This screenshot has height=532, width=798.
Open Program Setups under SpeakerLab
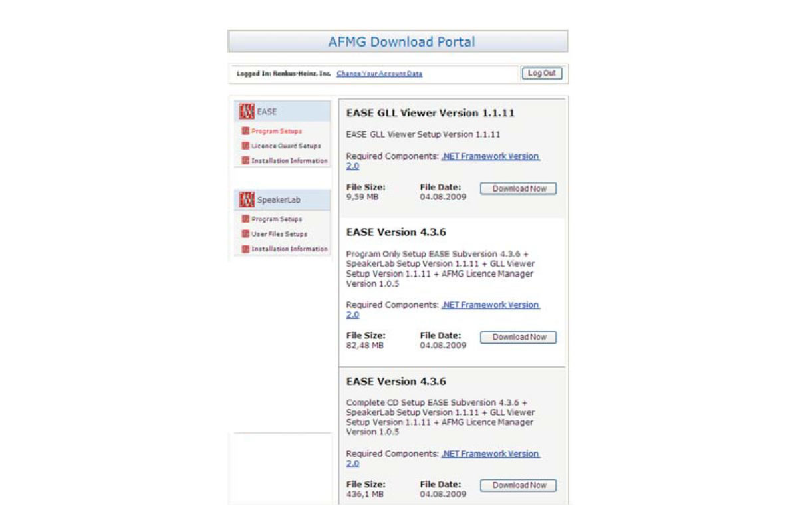pyautogui.click(x=277, y=219)
